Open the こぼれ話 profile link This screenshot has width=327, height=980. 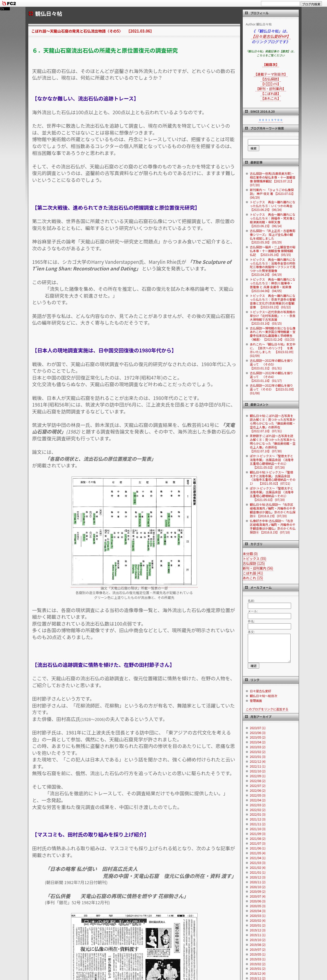click(271, 94)
